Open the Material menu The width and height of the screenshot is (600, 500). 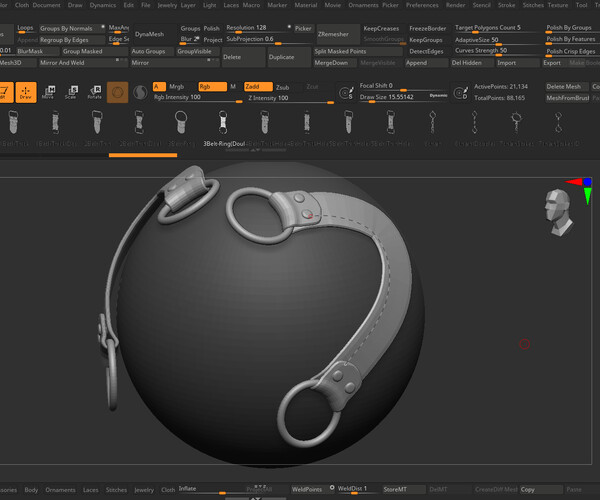tap(306, 5)
